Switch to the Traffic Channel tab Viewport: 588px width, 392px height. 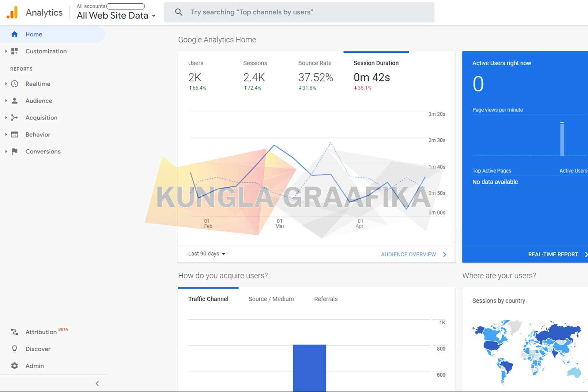tap(208, 299)
